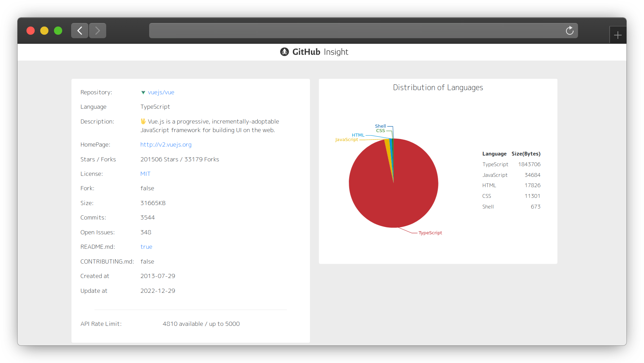Minimize the window with the yellow button
644x363 pixels.
tap(44, 31)
